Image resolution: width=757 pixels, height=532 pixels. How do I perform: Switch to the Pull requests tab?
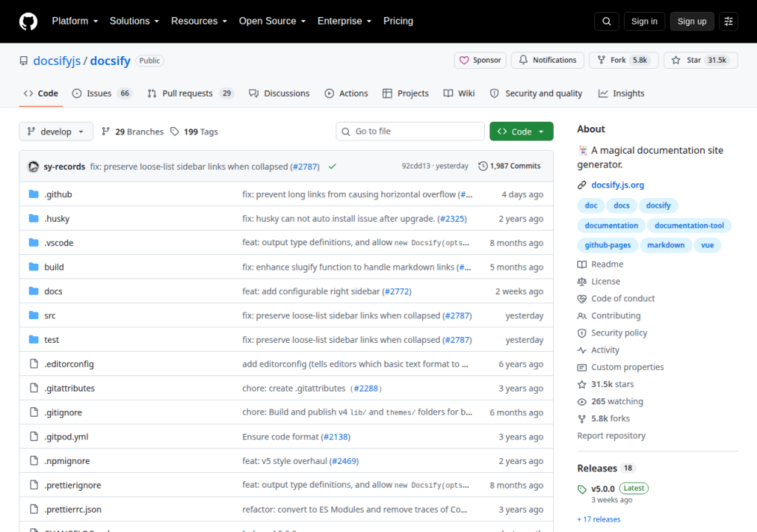point(191,94)
